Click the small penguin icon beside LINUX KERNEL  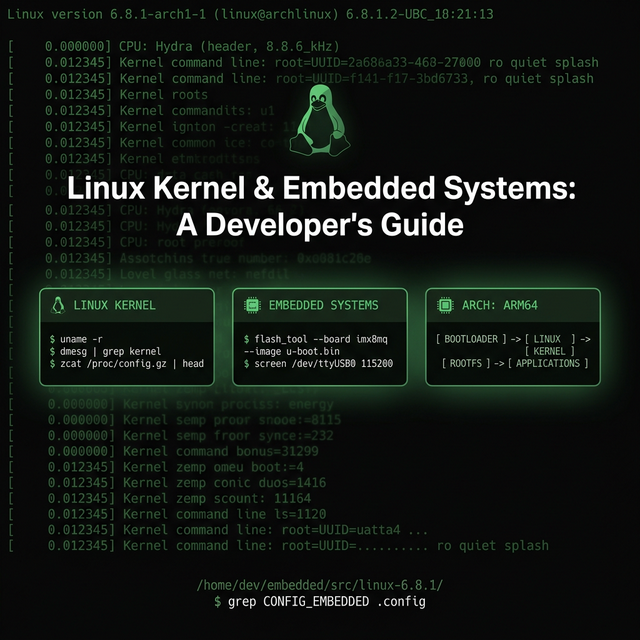point(58,305)
